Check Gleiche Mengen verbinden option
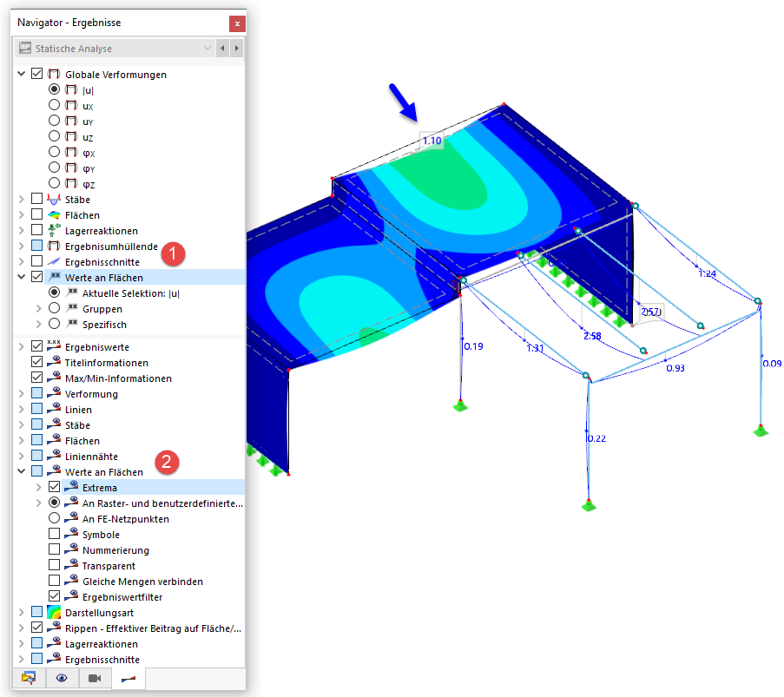 54,580
